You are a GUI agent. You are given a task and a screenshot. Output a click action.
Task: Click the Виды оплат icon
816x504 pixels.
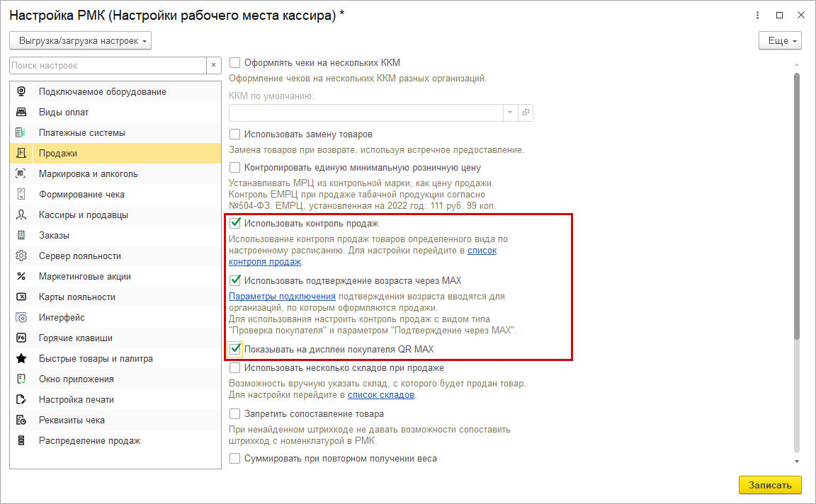pos(21,112)
